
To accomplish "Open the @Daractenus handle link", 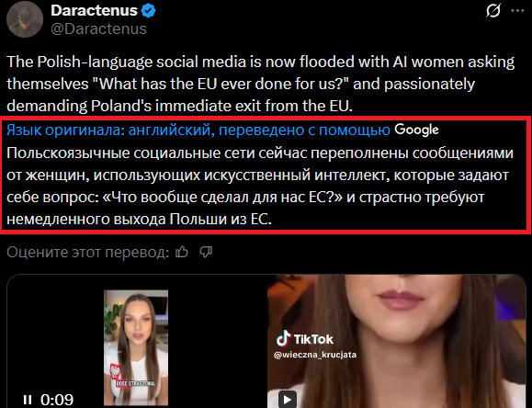I will click(x=98, y=28).
